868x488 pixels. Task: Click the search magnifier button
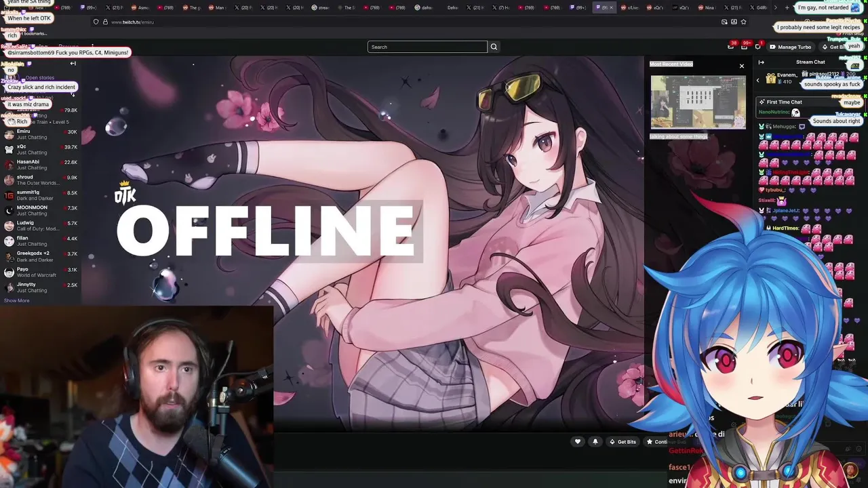click(494, 47)
